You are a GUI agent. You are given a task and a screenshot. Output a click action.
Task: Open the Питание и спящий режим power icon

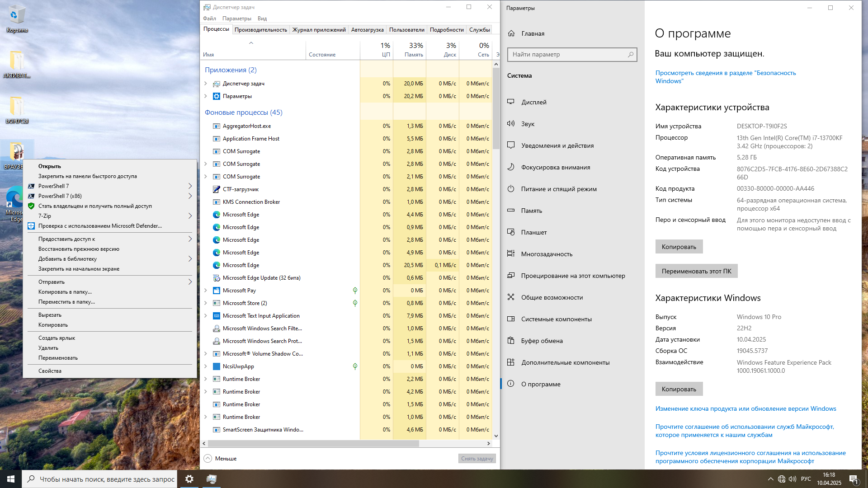(511, 188)
